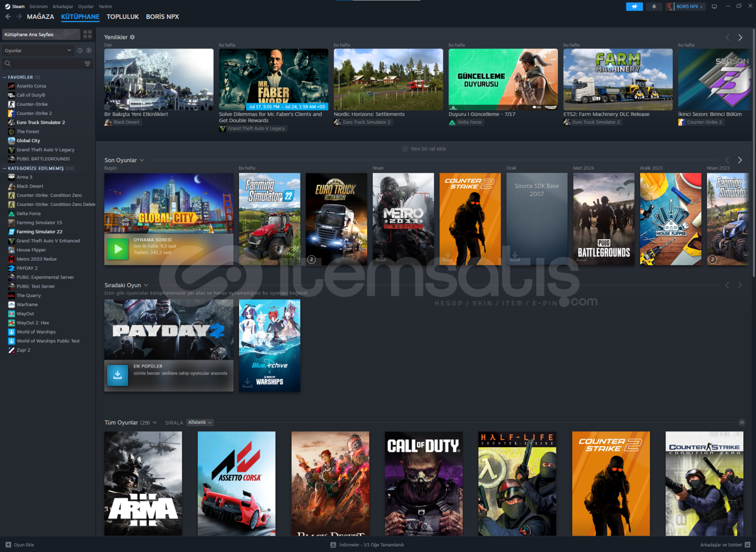Open Grand Theft Auto V Legacy news tag
Viewport: 756px width, 552px height.
point(253,129)
